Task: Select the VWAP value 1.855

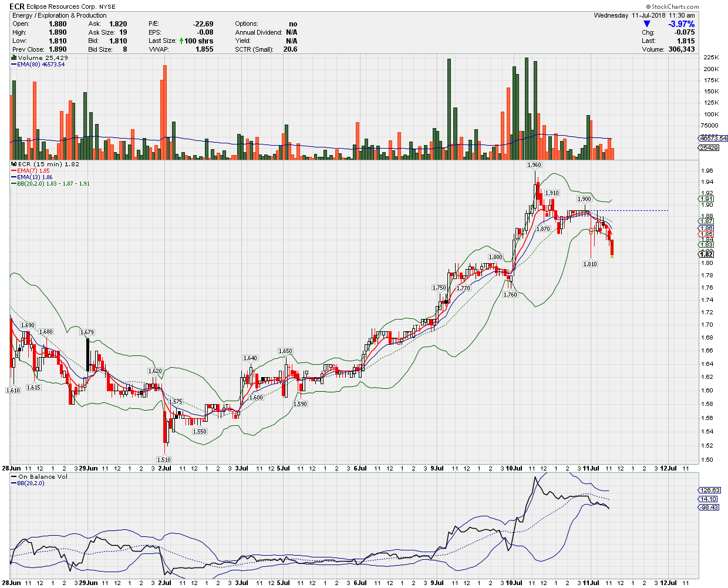Action: 204,49
